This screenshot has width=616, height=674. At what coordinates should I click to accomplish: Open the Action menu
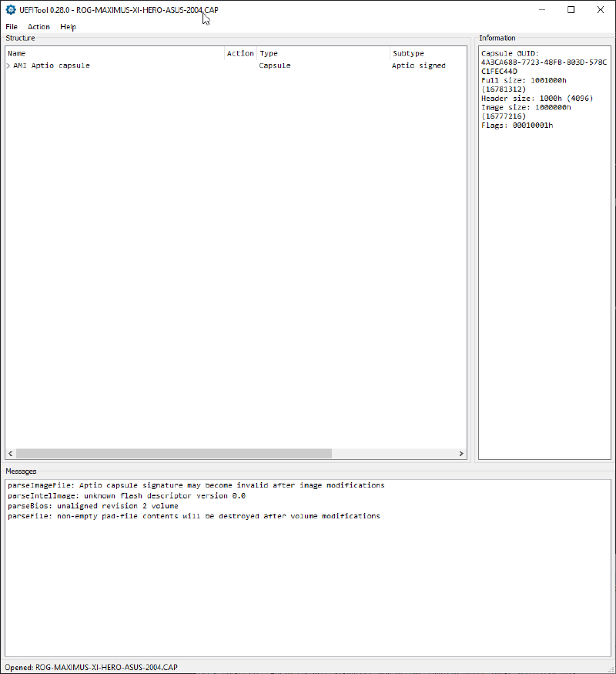[x=38, y=26]
